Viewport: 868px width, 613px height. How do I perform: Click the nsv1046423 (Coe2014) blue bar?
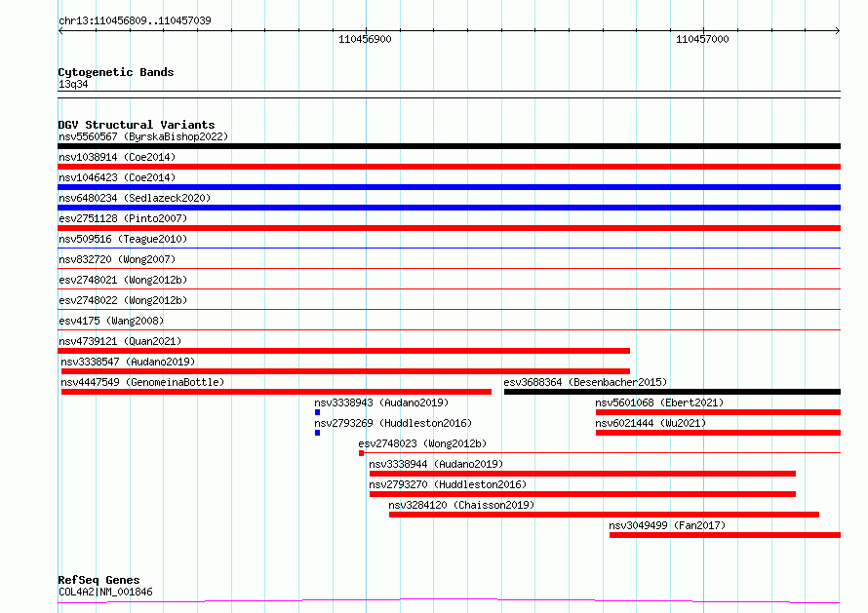pos(449,187)
